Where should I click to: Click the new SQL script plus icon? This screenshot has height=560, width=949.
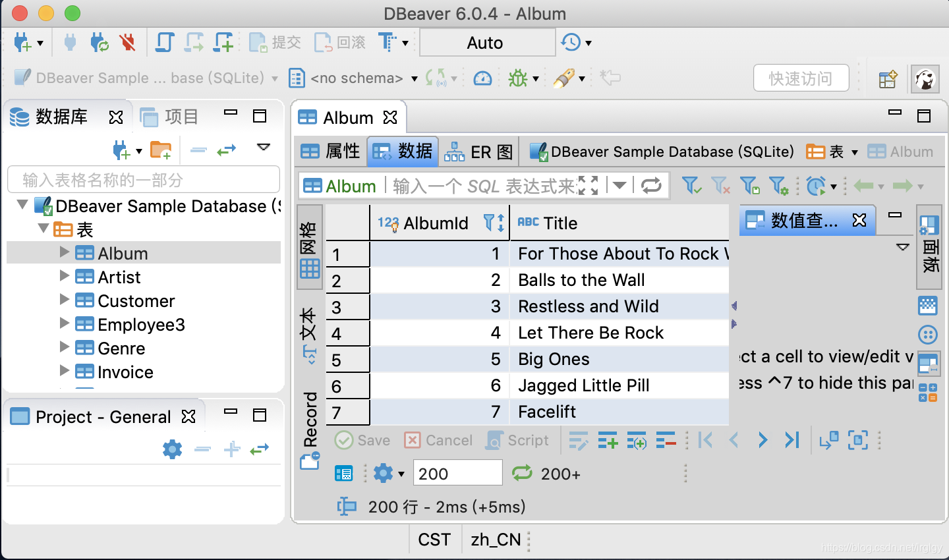pyautogui.click(x=224, y=43)
